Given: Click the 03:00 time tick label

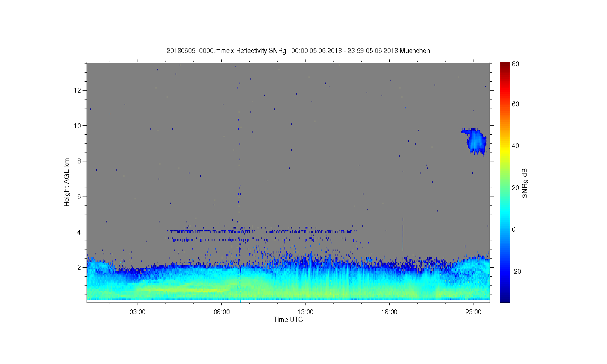Looking at the screenshot, I should tap(138, 312).
